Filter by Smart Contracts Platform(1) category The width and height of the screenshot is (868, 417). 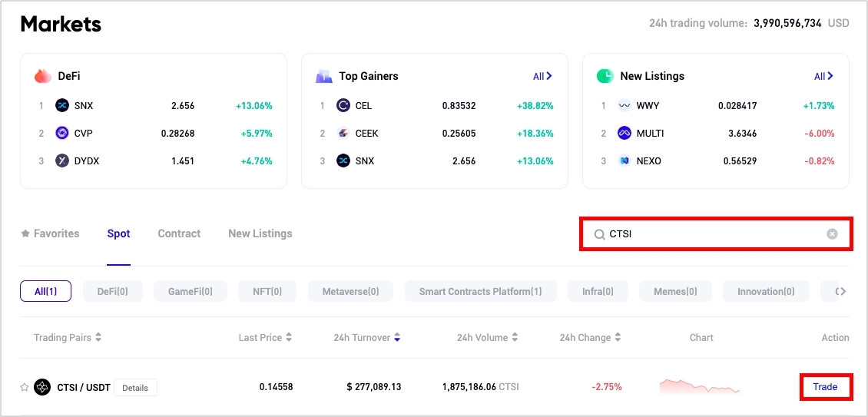[x=480, y=291]
